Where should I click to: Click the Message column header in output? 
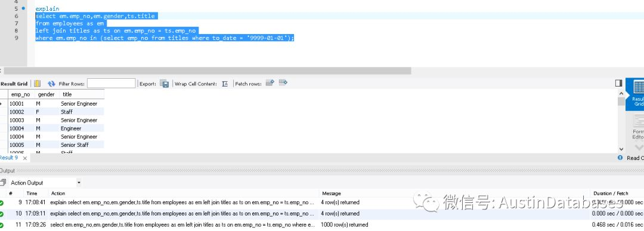(331, 193)
